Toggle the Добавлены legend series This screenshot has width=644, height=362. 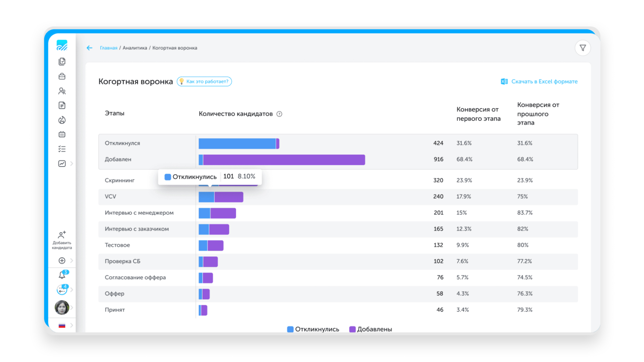point(370,329)
